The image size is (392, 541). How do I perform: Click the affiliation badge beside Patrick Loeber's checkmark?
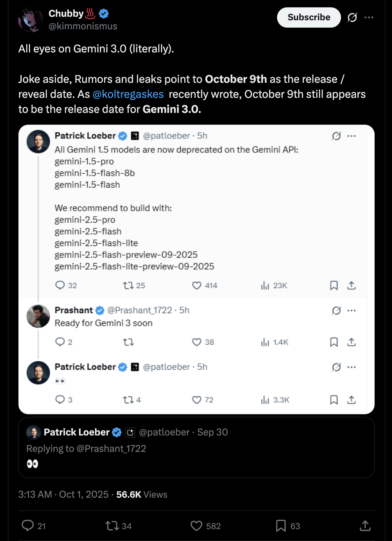tap(130, 432)
